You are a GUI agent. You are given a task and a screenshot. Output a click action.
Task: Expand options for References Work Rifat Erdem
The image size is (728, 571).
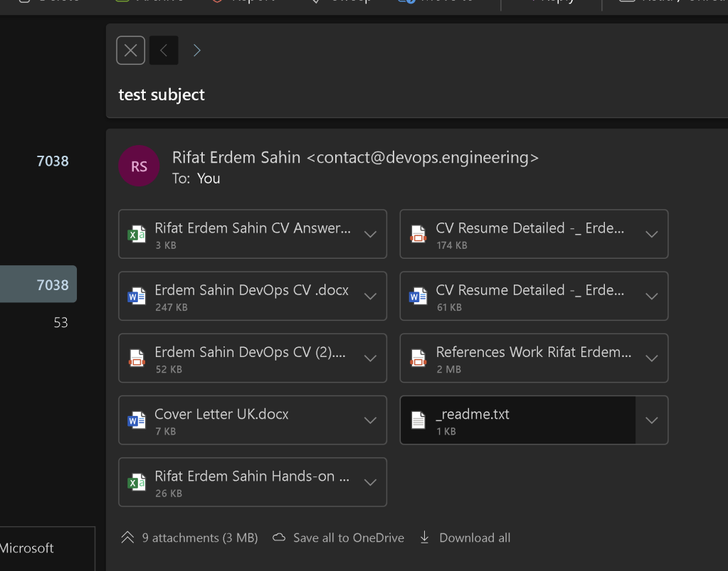pyautogui.click(x=652, y=358)
